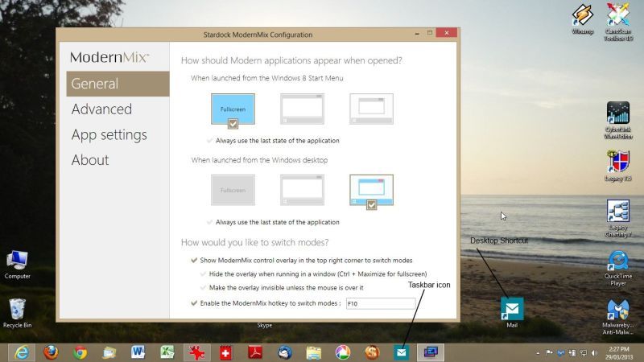Launch Firefox from the taskbar

(51, 352)
